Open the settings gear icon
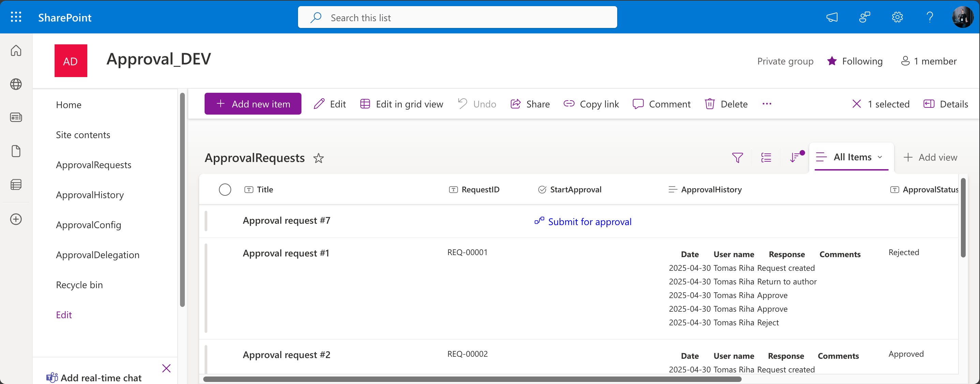 tap(897, 17)
